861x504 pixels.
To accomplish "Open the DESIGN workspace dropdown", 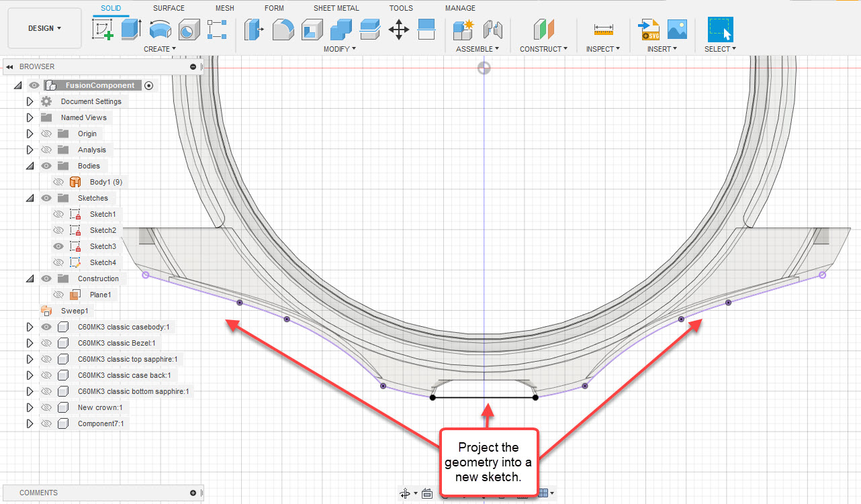I will (44, 28).
